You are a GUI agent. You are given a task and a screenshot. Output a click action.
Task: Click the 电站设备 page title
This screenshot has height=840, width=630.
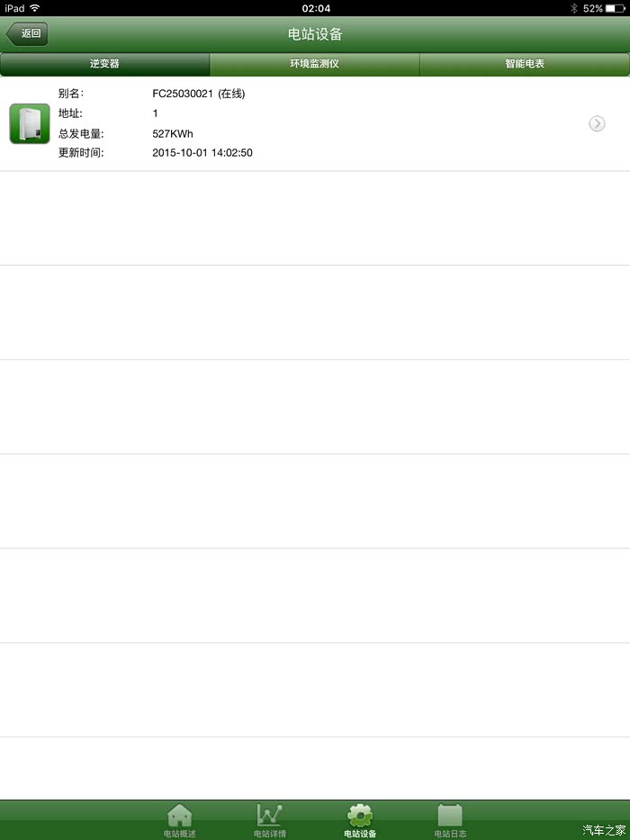pos(315,33)
